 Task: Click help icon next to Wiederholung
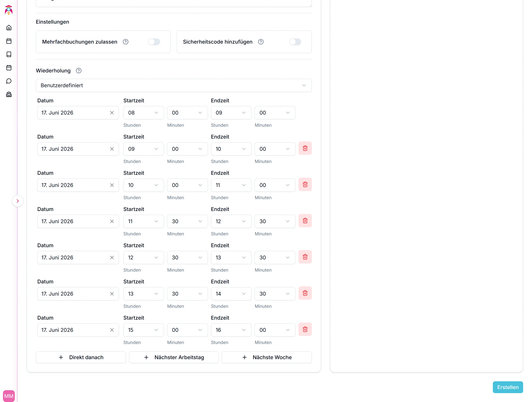pyautogui.click(x=79, y=71)
